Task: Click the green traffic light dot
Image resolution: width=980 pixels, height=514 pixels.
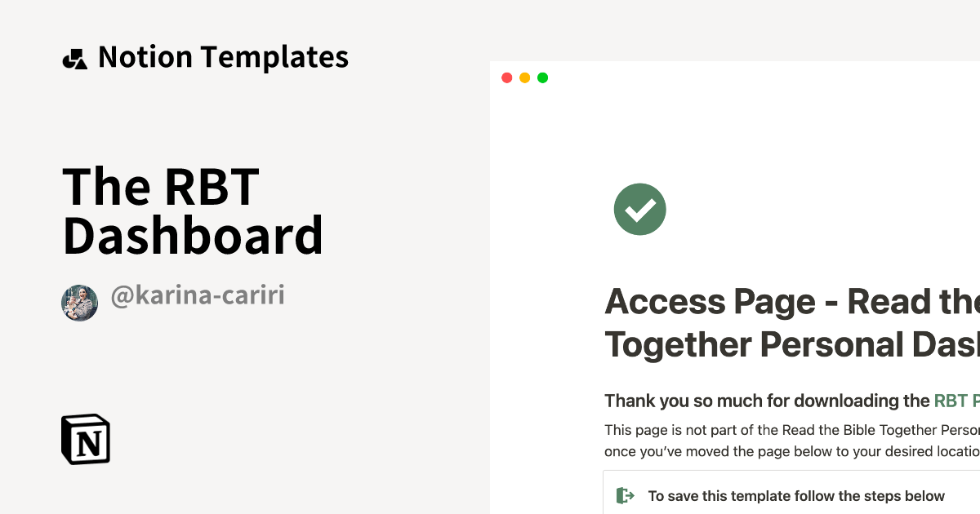Action: tap(543, 77)
